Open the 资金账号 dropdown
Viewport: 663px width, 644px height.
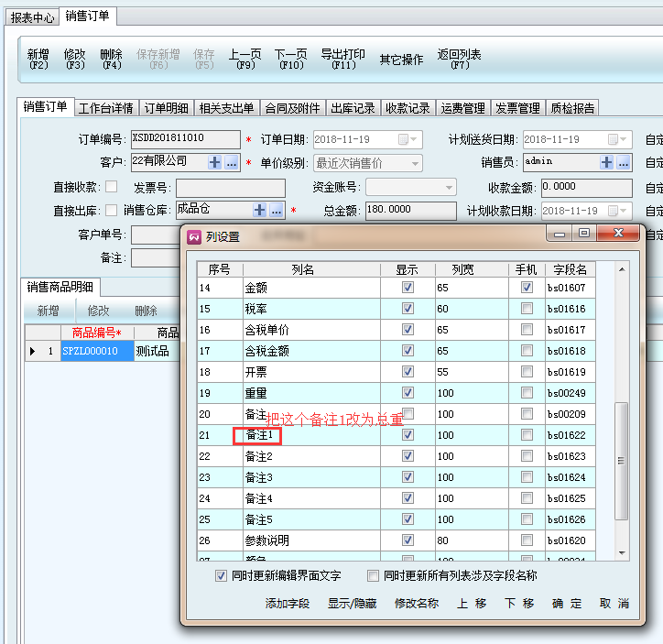(448, 188)
